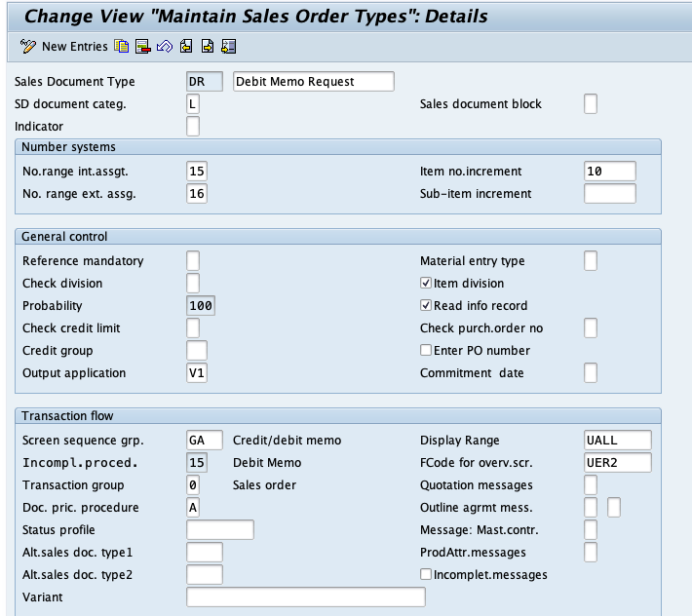Click the Probability field

201,306
